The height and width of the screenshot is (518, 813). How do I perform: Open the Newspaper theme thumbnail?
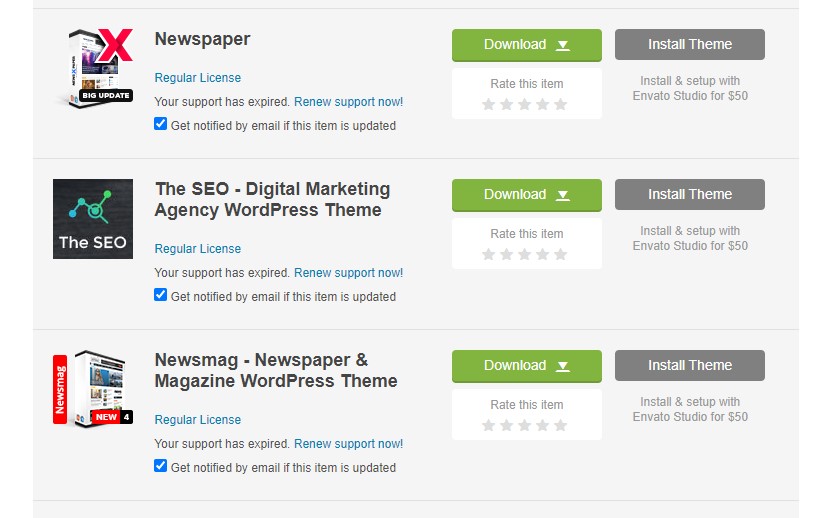(93, 68)
